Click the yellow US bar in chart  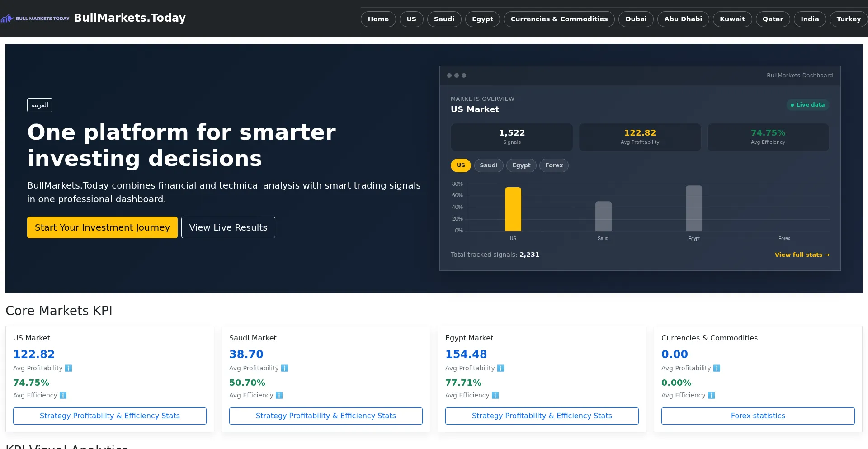[513, 209]
